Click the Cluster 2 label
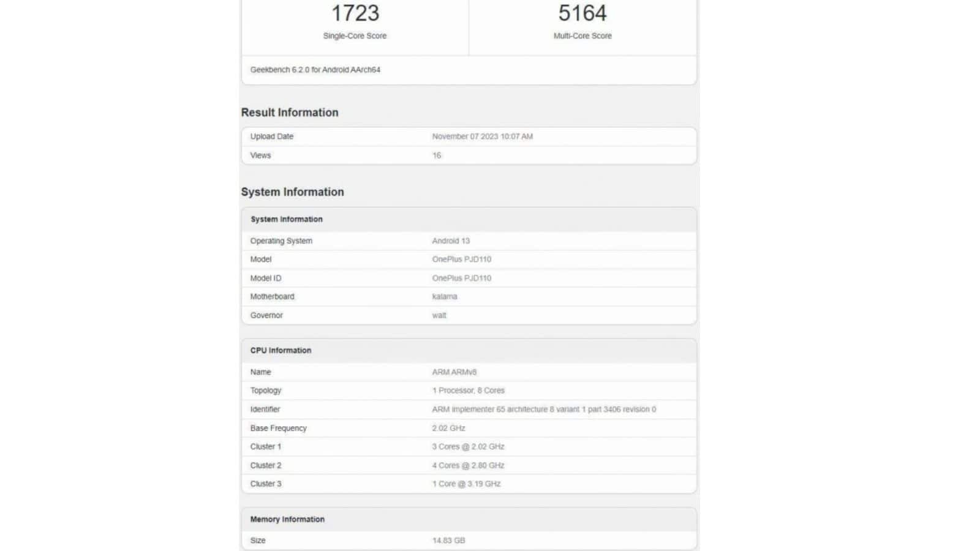Image resolution: width=980 pixels, height=551 pixels. [x=266, y=465]
